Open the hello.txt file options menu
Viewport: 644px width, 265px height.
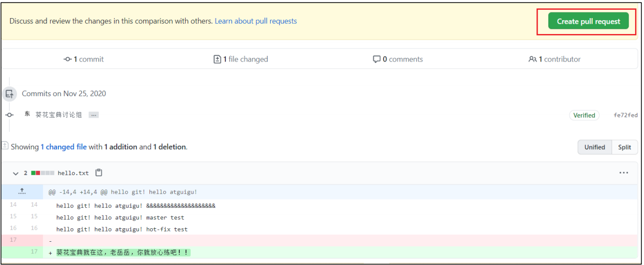tap(623, 173)
